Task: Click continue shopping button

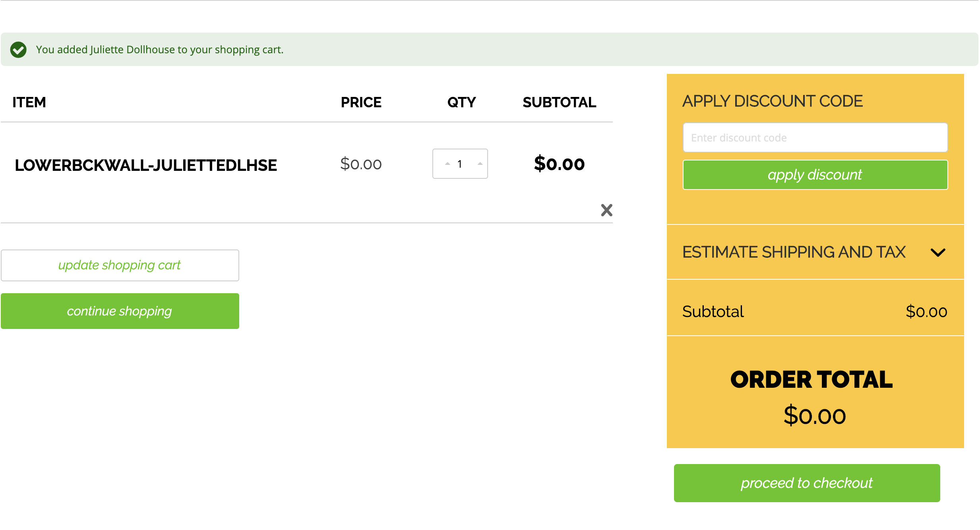Action: (120, 311)
